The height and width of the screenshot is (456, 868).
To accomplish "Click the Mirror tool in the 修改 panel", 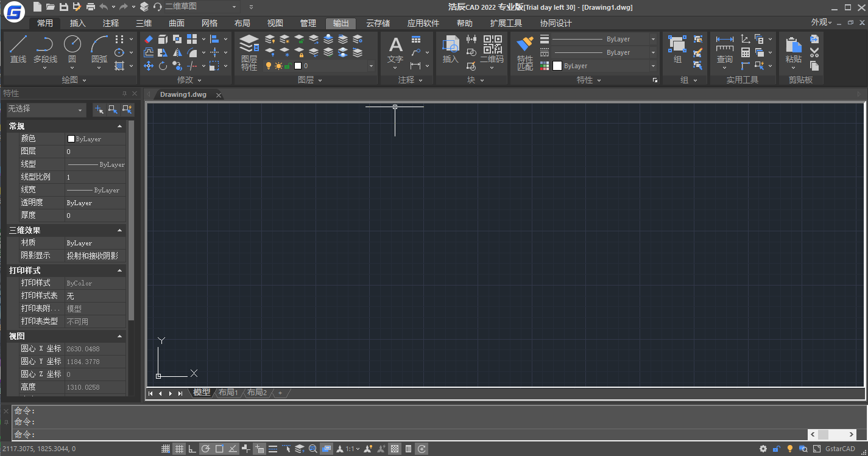I will point(177,52).
